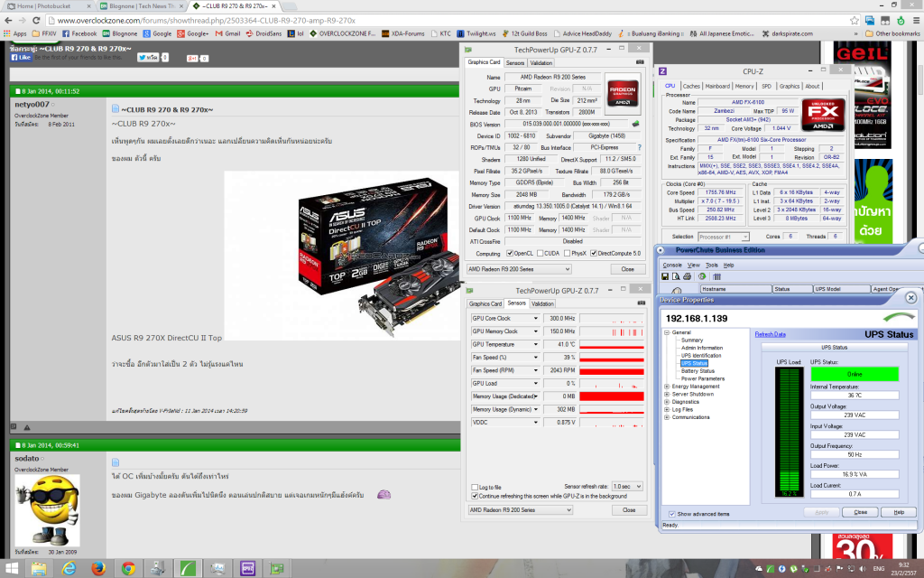Open the Mainboard tab in CPU-Z
The width and height of the screenshot is (924, 578).
pyautogui.click(x=717, y=86)
